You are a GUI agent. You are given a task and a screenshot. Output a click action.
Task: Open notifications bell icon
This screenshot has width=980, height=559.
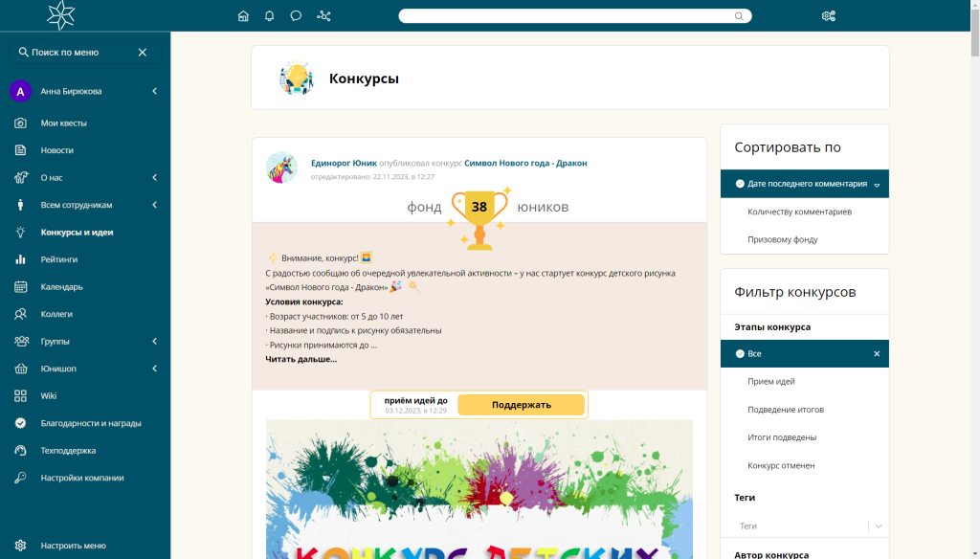point(269,16)
